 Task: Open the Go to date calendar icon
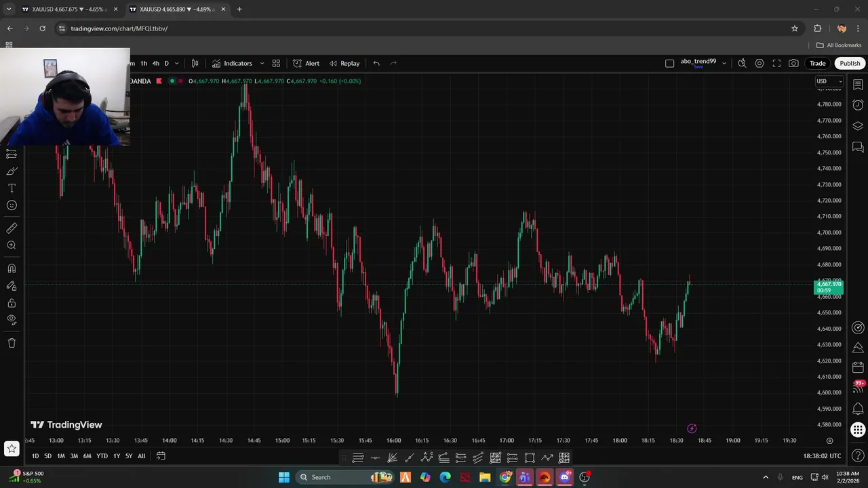point(161,456)
